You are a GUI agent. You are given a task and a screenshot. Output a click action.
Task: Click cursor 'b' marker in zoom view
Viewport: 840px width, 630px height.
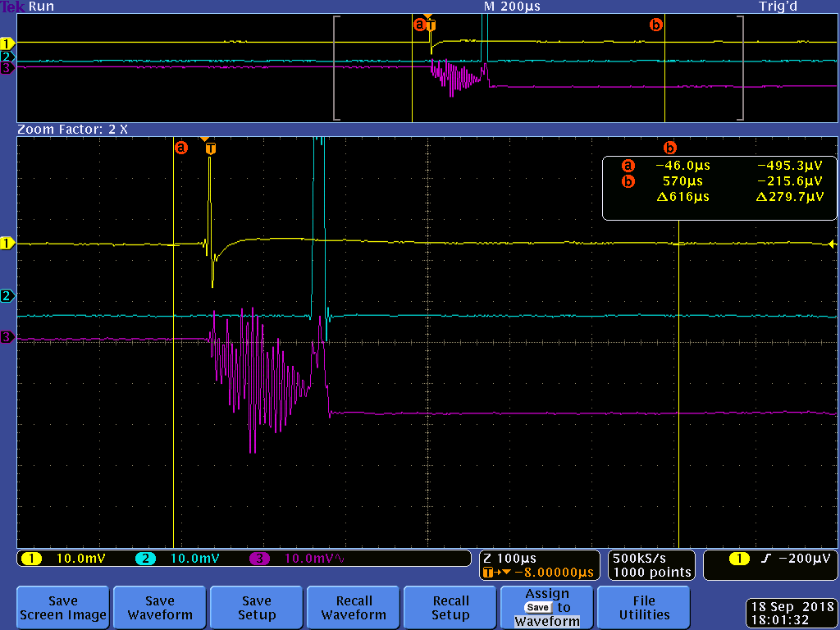tap(669, 148)
